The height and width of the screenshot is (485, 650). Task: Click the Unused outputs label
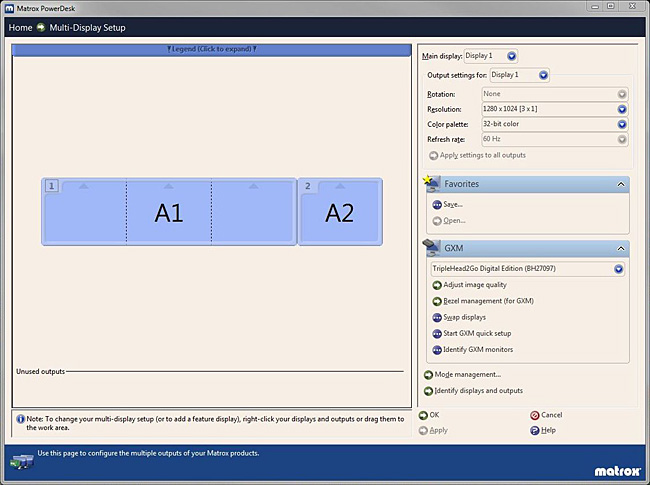point(40,371)
